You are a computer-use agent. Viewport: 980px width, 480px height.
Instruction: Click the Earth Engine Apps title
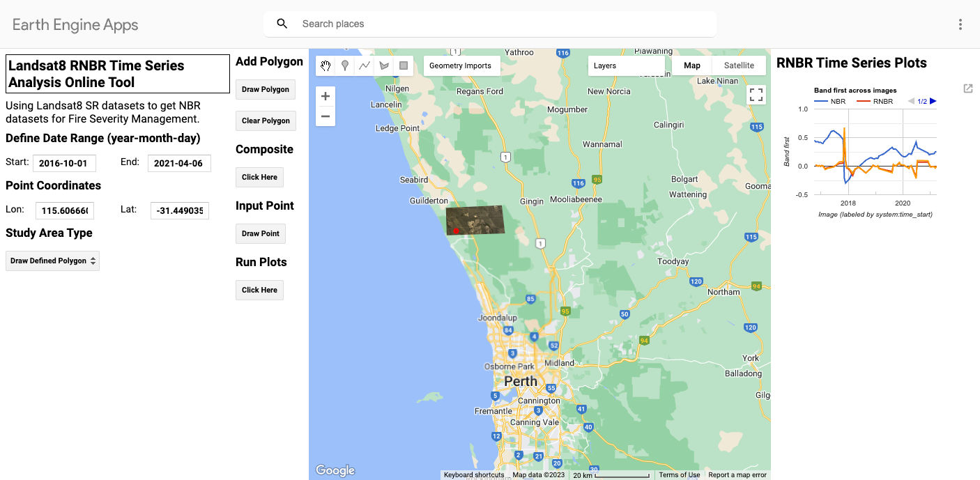point(75,25)
